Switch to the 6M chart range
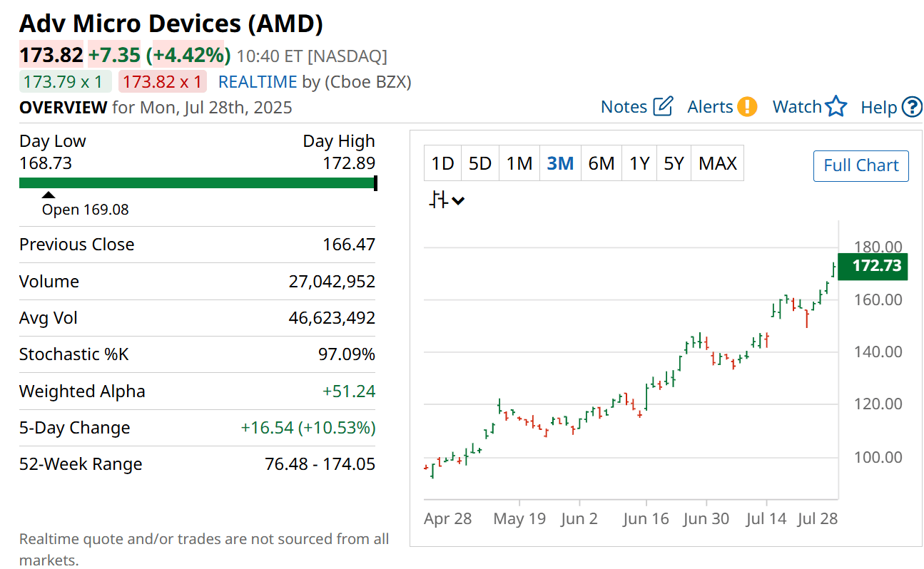The width and height of the screenshot is (924, 569). click(601, 163)
